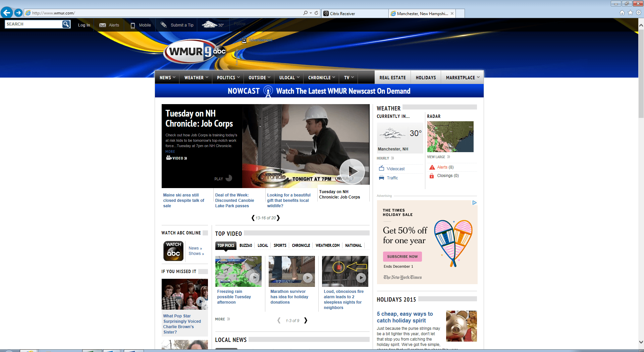
Task: Click the Traffic car icon
Action: pyautogui.click(x=381, y=178)
